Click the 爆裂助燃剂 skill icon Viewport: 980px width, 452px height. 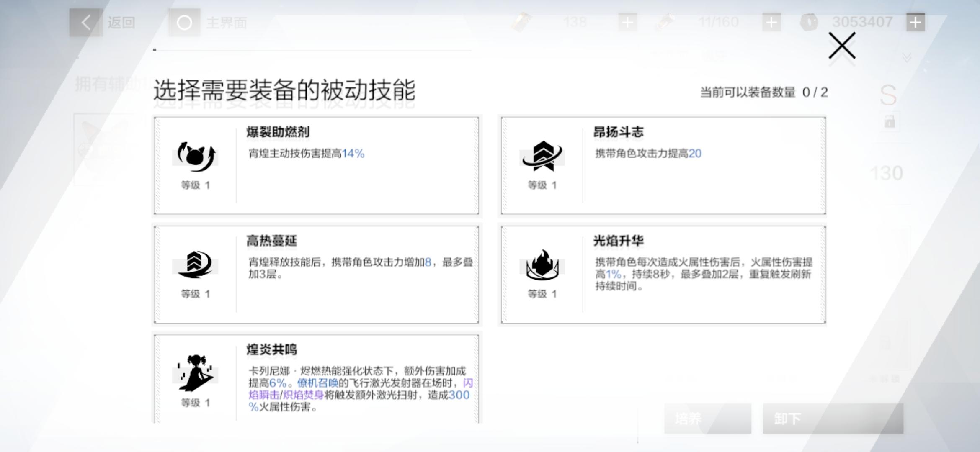click(x=195, y=157)
